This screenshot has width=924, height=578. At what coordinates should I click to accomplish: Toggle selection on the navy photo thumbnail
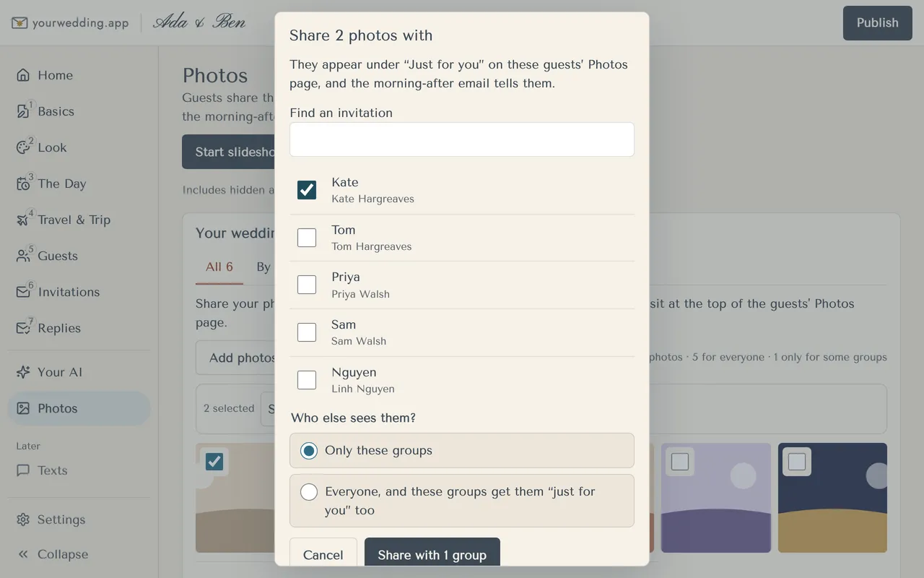(x=797, y=462)
